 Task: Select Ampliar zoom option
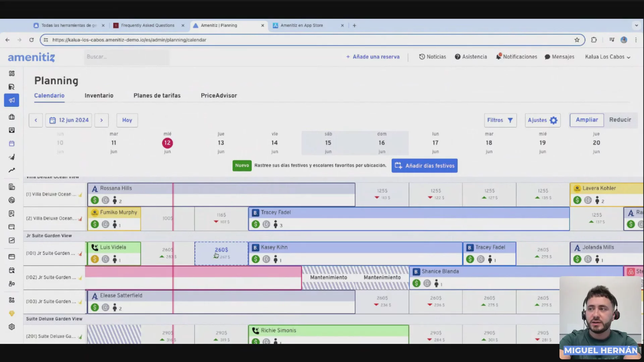coord(587,120)
